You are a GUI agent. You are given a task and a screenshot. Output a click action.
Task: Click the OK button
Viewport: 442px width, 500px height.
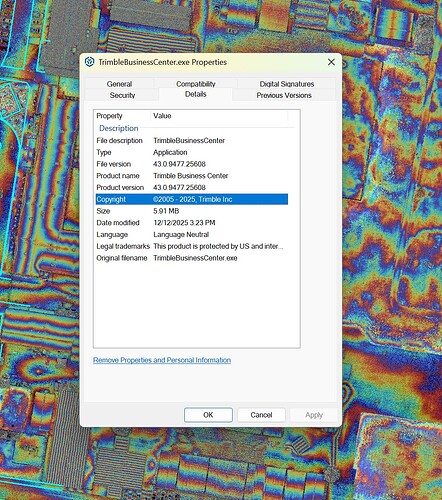point(208,415)
